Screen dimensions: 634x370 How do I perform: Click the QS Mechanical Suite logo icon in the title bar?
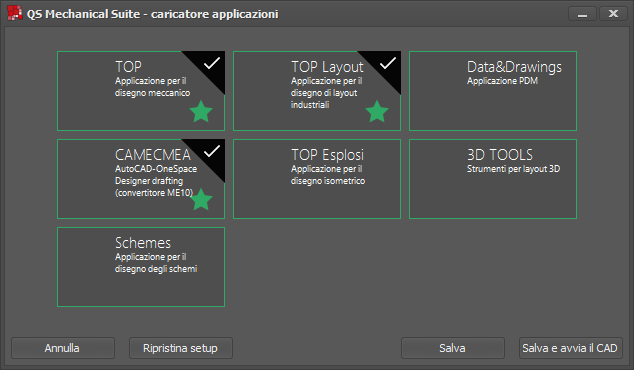(15, 13)
